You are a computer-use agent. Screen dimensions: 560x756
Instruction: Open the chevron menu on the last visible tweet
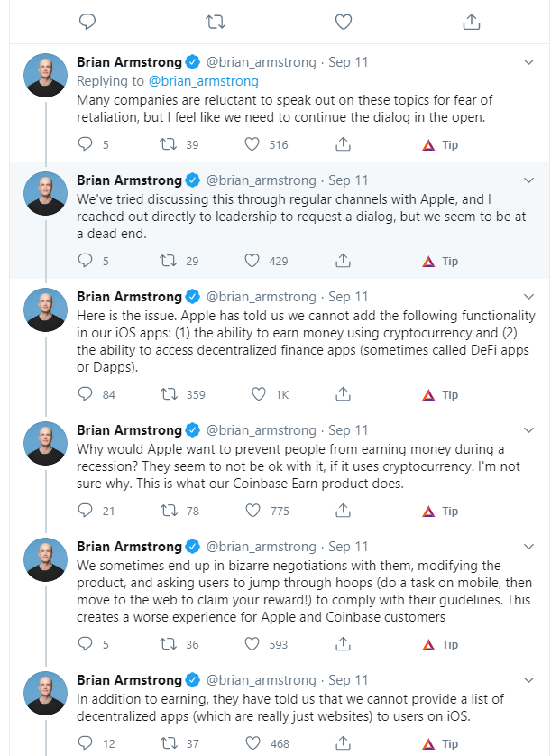coord(528,680)
